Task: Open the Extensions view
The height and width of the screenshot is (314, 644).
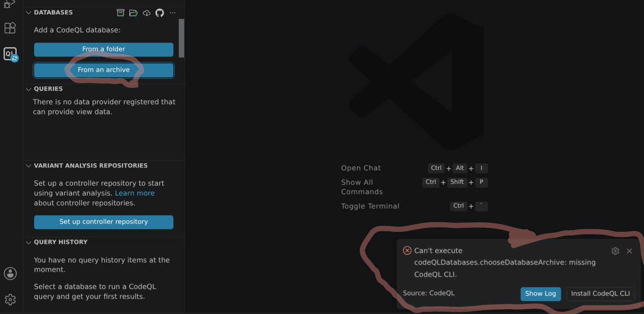Action: (x=10, y=28)
